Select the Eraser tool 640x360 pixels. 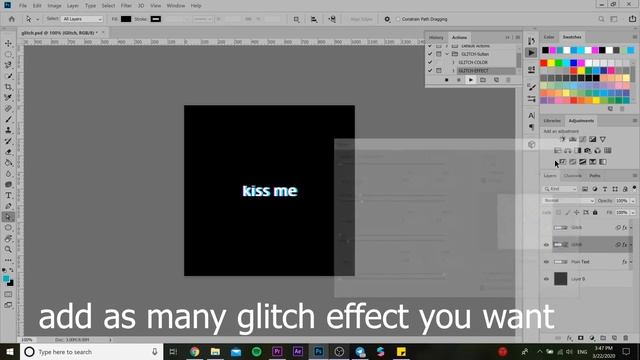click(x=8, y=152)
